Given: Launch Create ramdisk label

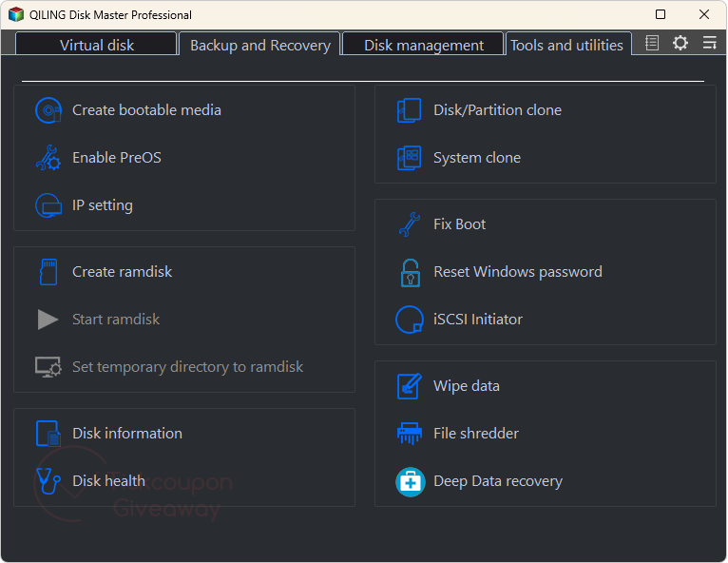Looking at the screenshot, I should 122,271.
